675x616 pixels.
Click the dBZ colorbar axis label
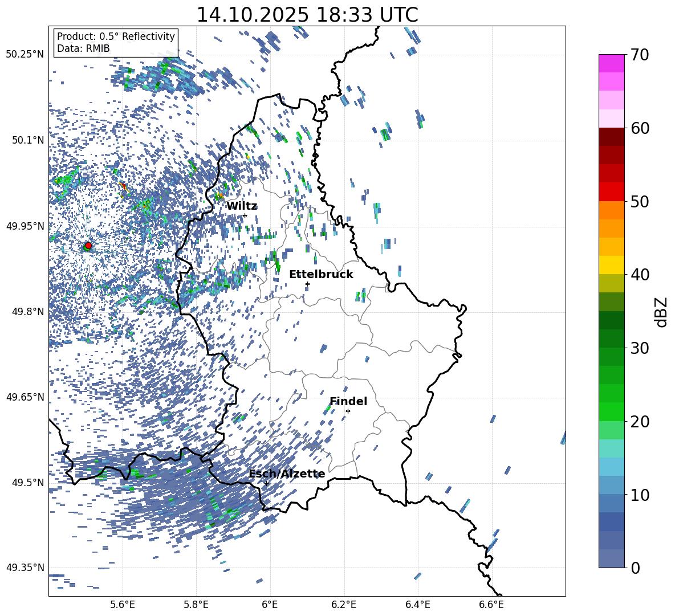661,312
